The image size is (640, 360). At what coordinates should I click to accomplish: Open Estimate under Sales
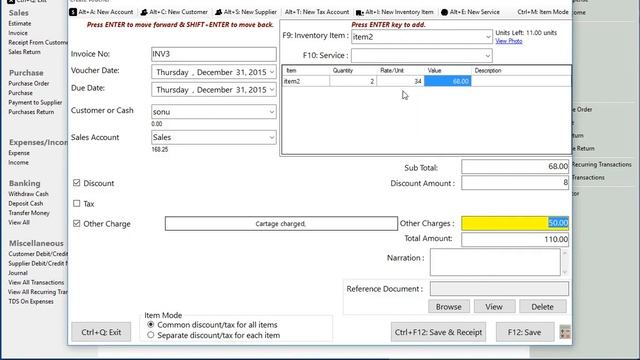tap(20, 24)
